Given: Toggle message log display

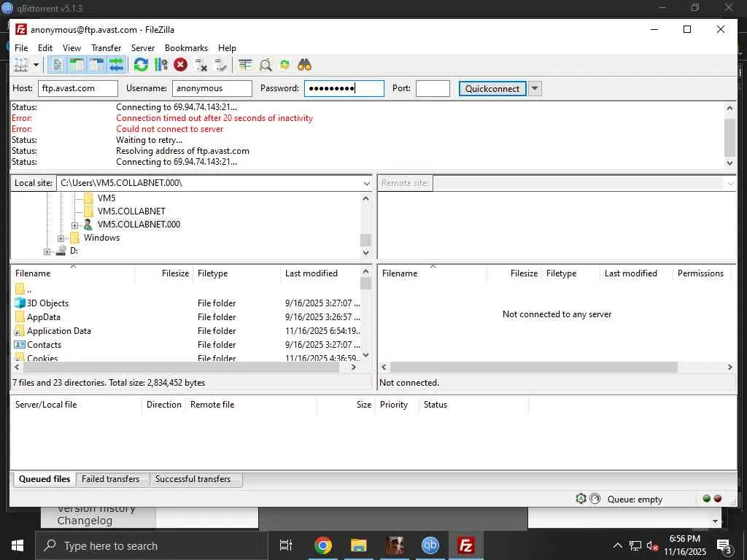Looking at the screenshot, I should point(58,65).
